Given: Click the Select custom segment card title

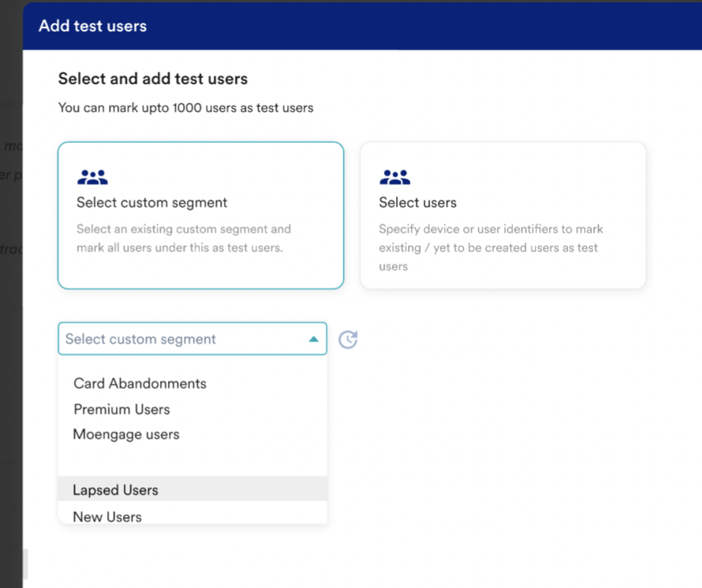Looking at the screenshot, I should (x=151, y=203).
